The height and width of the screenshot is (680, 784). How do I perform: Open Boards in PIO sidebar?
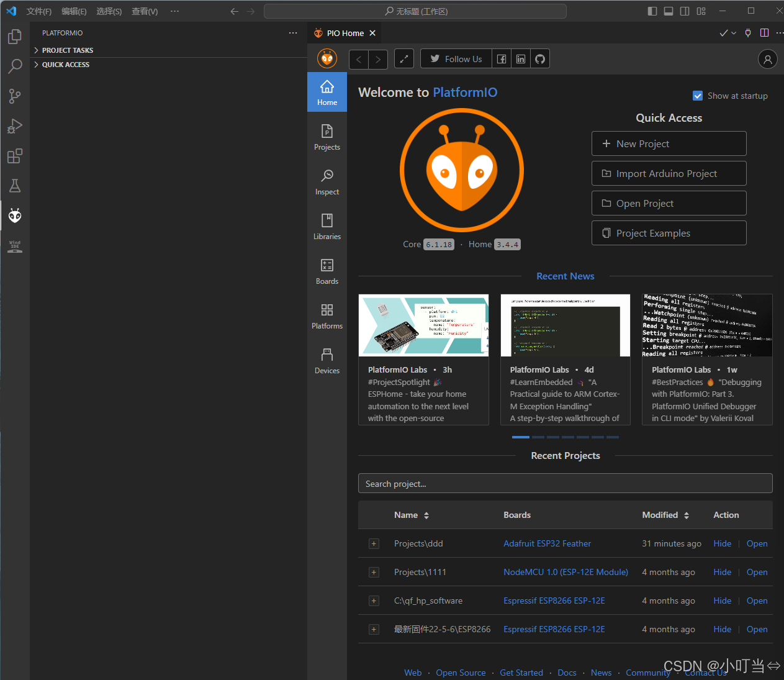(x=327, y=271)
